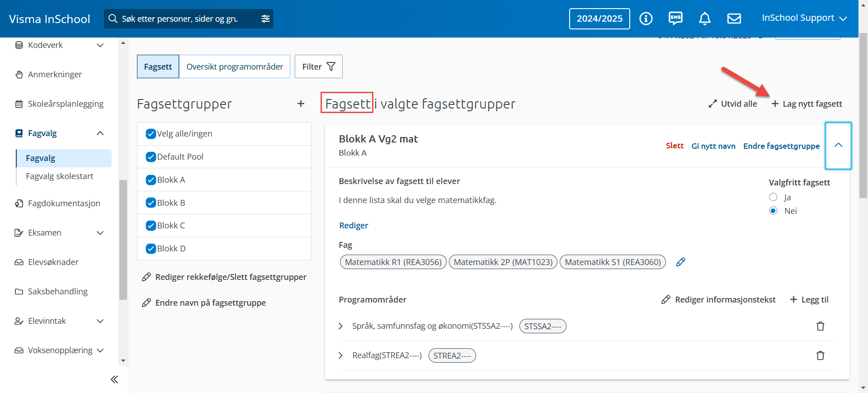Open the 2024/2025 school year selector
This screenshot has height=393, width=868.
599,19
